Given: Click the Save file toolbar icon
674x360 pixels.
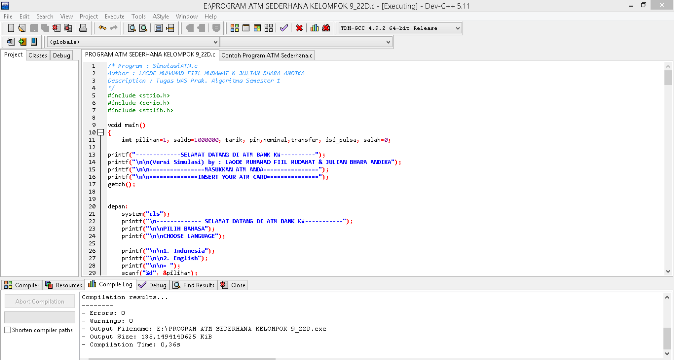Looking at the screenshot, I should tap(34, 28).
